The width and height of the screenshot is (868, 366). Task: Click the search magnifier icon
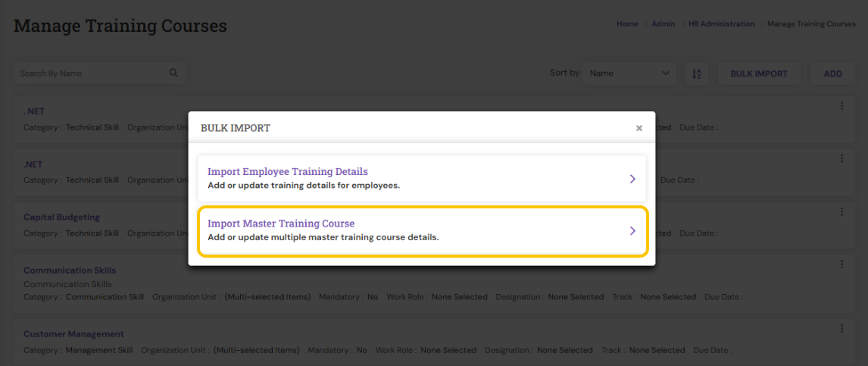(x=173, y=73)
